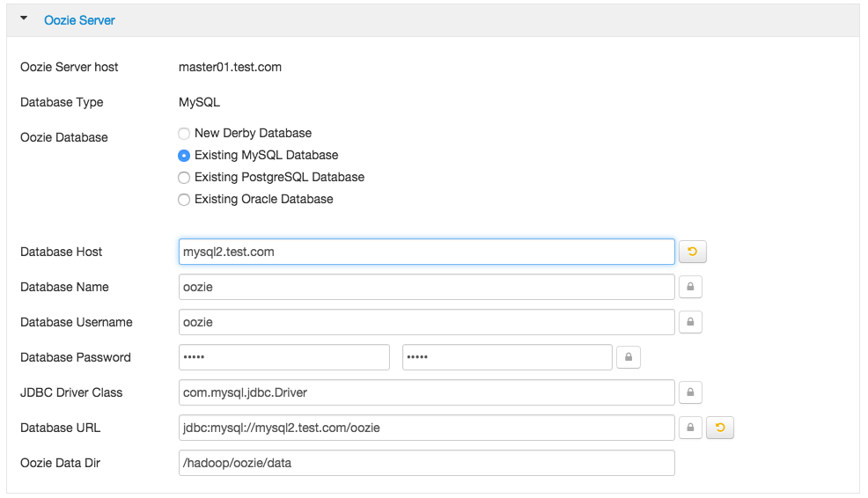868x498 pixels.
Task: Click the Oozie Server section title
Action: pyautogui.click(x=79, y=19)
